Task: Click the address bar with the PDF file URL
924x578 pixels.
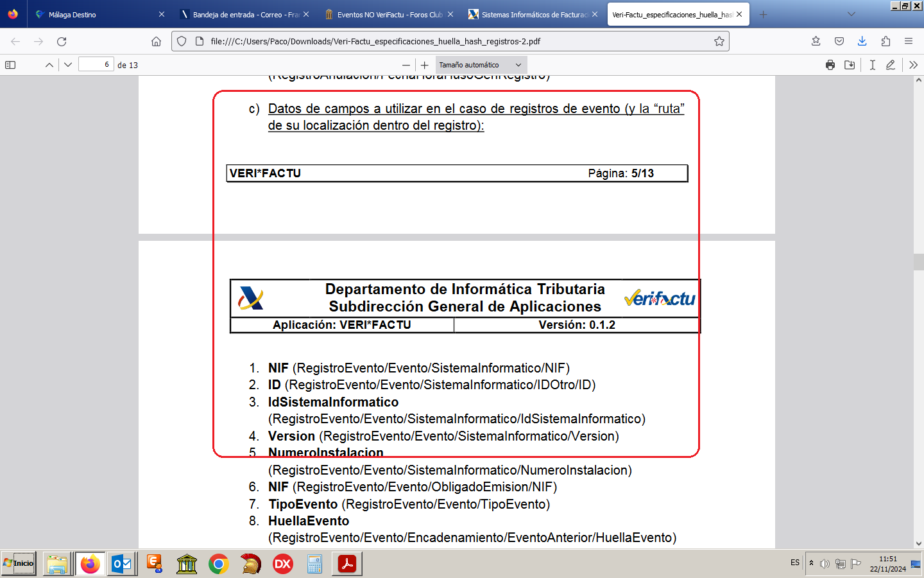Action: [450, 41]
